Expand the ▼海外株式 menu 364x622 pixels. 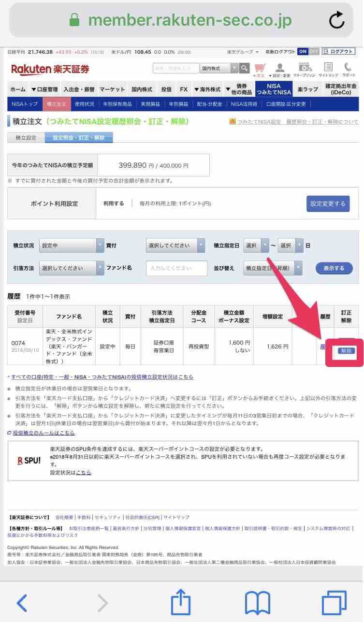[x=207, y=89]
